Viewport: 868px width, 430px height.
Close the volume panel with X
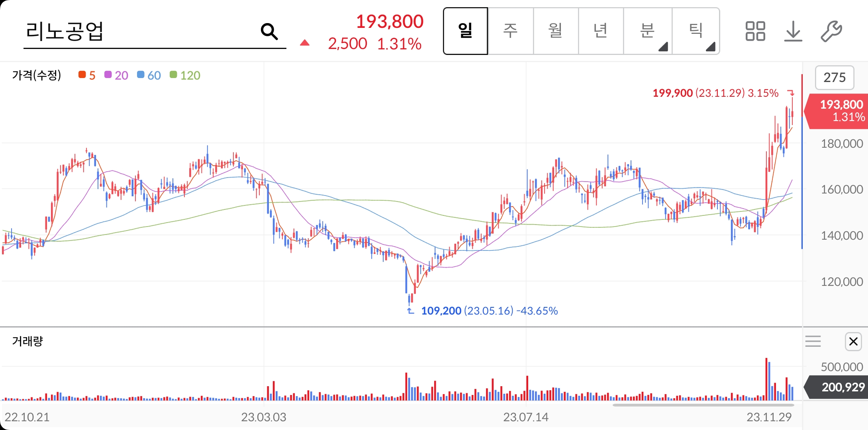coord(853,341)
